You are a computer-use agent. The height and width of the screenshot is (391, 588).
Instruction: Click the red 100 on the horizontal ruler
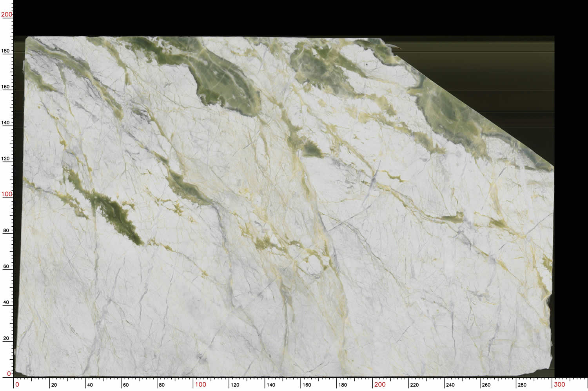[x=200, y=384]
